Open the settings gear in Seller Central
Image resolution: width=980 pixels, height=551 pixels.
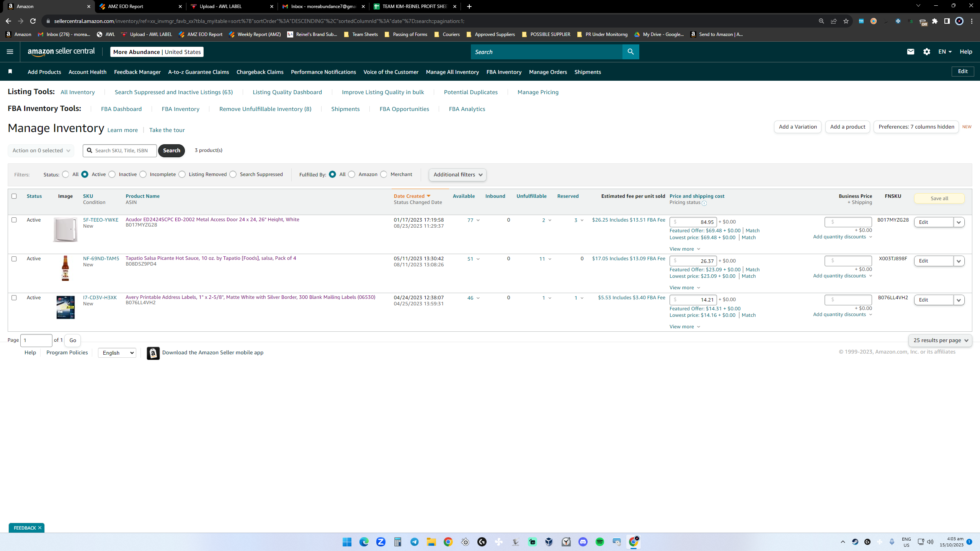[926, 52]
